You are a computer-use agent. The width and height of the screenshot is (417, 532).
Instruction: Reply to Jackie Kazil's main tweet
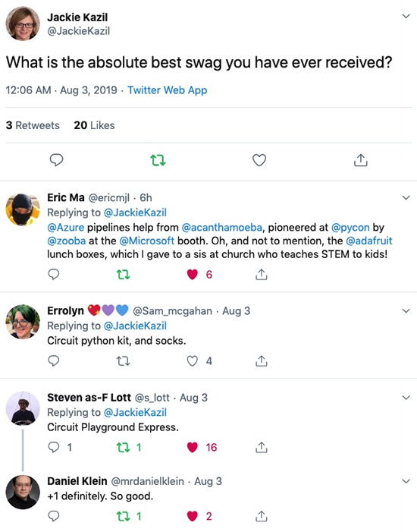click(x=56, y=160)
